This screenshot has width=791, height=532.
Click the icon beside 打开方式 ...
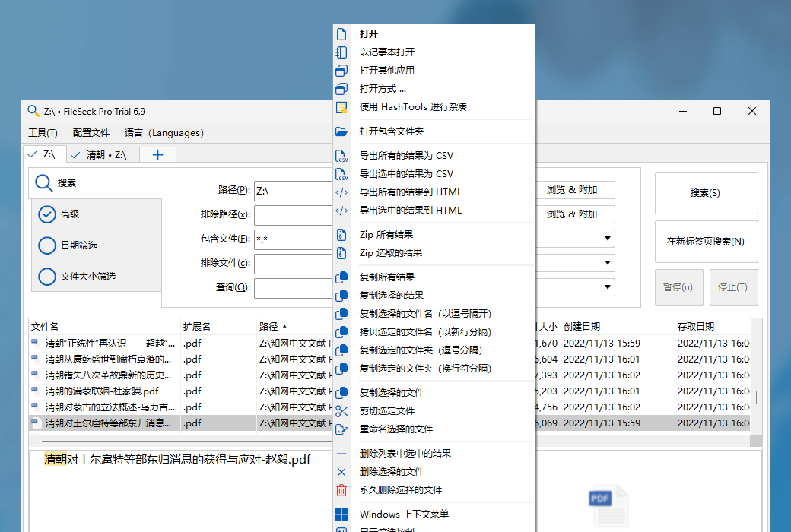click(x=341, y=89)
